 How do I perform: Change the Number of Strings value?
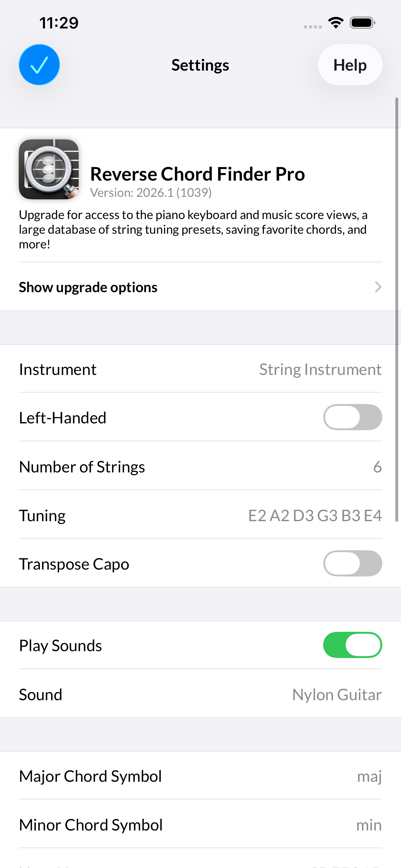(200, 467)
